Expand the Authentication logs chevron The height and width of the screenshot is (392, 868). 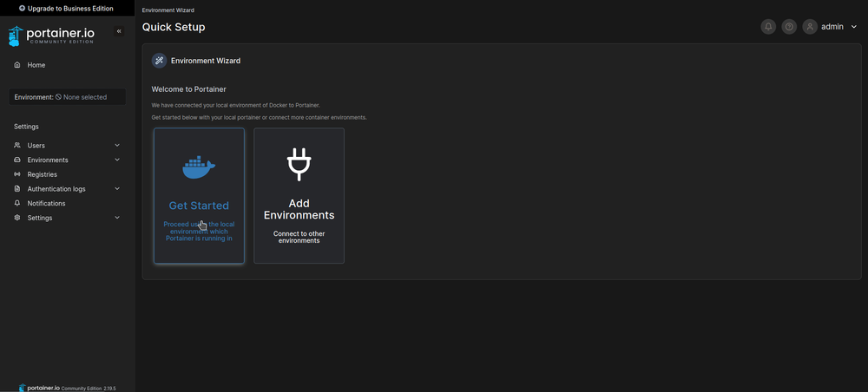coord(117,188)
